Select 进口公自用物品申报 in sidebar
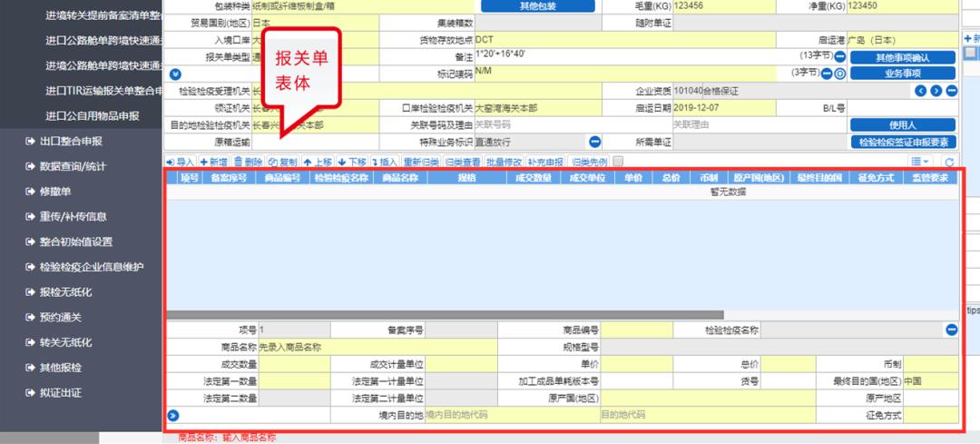This screenshot has width=980, height=444. click(x=93, y=115)
